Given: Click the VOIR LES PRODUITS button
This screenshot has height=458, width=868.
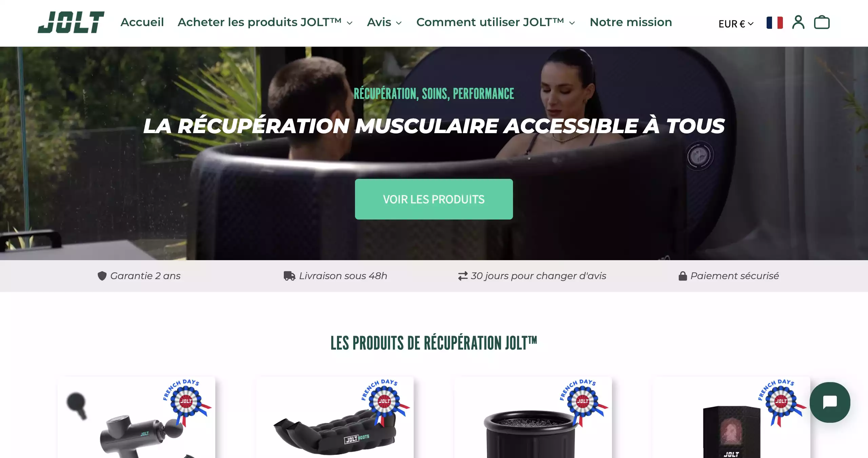Looking at the screenshot, I should [x=434, y=199].
